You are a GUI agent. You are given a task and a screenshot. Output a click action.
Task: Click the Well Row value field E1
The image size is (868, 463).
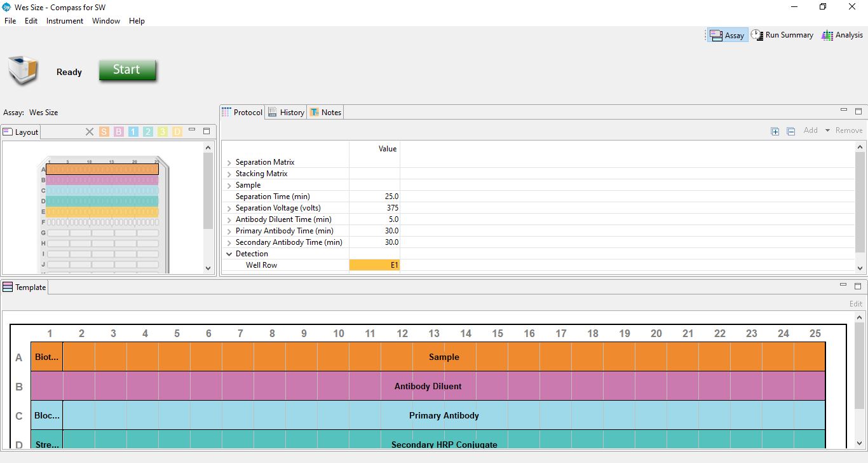(x=374, y=265)
